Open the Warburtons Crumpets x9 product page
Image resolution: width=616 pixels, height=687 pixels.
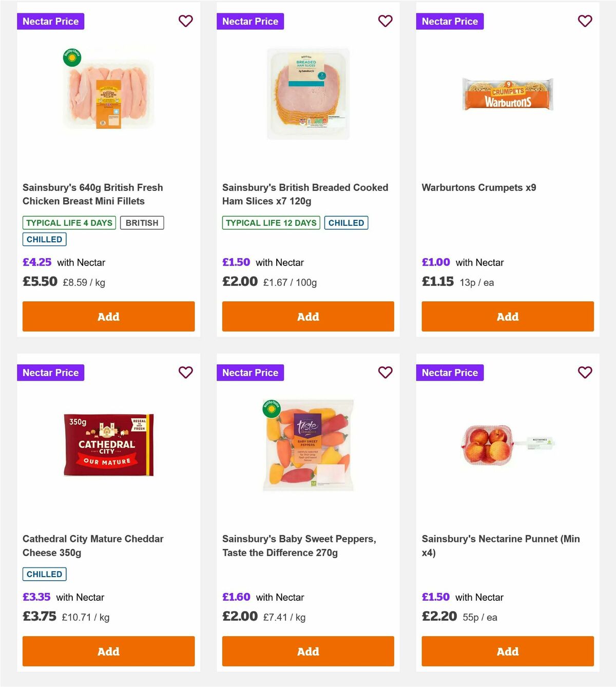(x=478, y=188)
